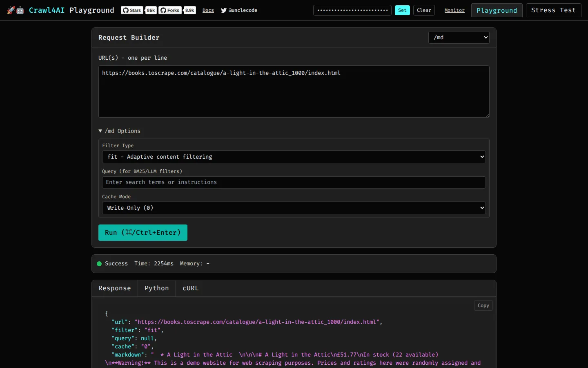Click the Query search terms field
Viewport: 588px width, 368px height.
294,182
